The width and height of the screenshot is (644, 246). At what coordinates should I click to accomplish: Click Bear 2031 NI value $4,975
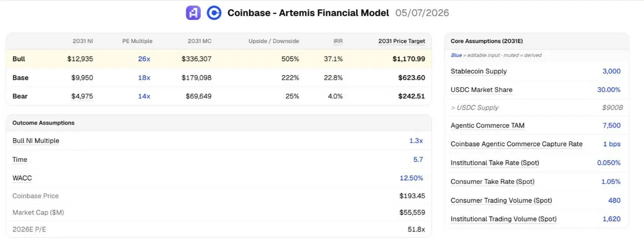82,96
